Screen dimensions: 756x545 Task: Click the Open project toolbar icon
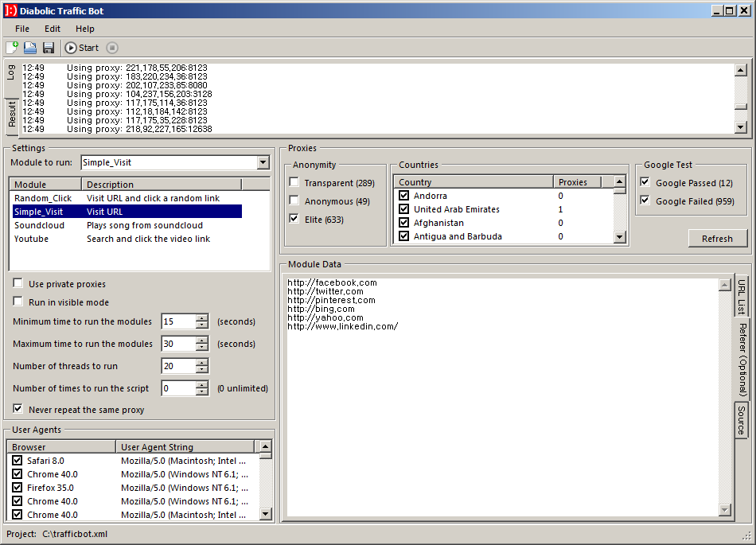click(30, 48)
